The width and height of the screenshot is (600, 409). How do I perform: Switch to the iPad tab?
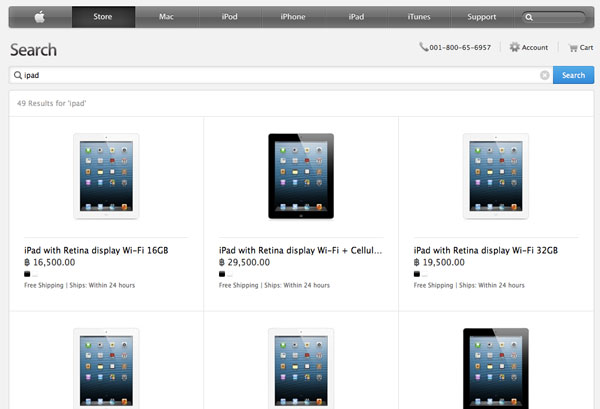point(356,17)
